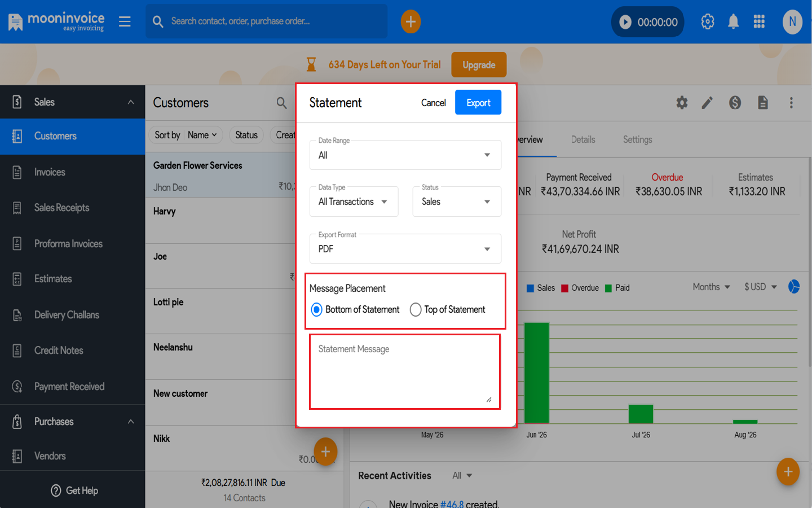Click the orange plus icon beside search bar
Viewport: 812px width, 508px height.
[x=411, y=22]
